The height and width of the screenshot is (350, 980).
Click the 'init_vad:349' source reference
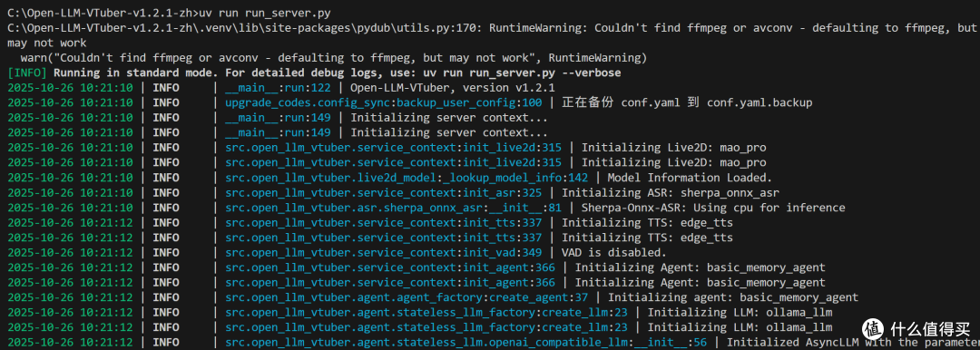(x=502, y=252)
